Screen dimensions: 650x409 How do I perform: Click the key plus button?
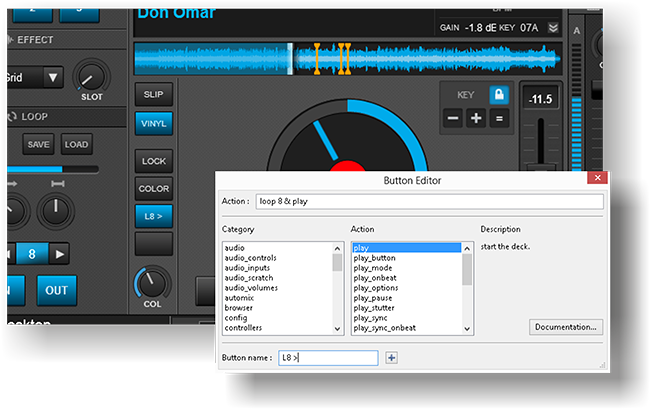476,118
